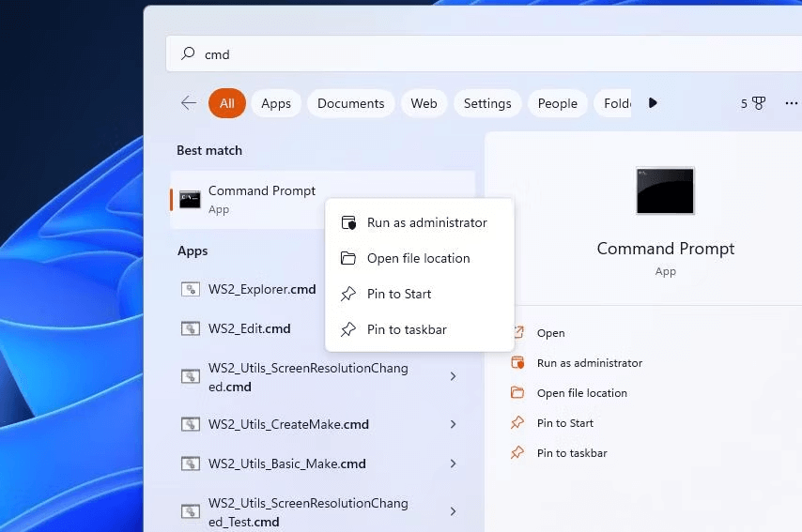This screenshot has height=532, width=802.
Task: Expand WS2_Utils_ScreenResolutionChanged.cmd chevron
Action: pos(453,376)
